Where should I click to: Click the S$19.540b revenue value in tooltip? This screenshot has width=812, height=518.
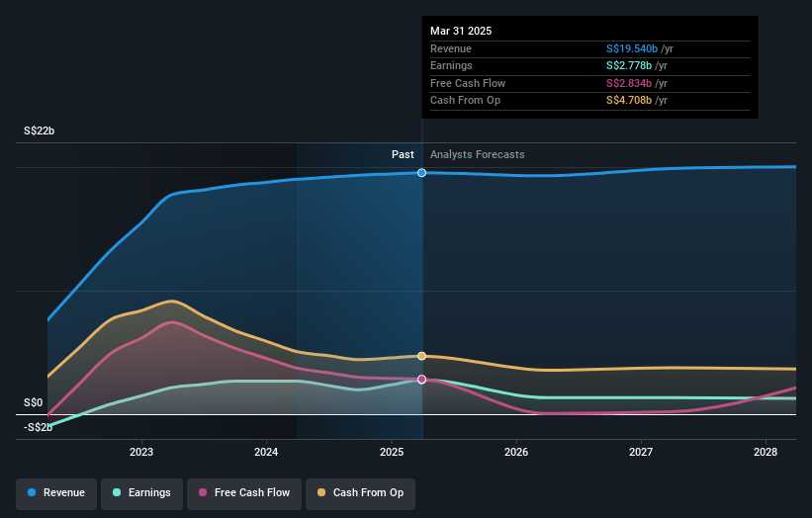coord(632,48)
